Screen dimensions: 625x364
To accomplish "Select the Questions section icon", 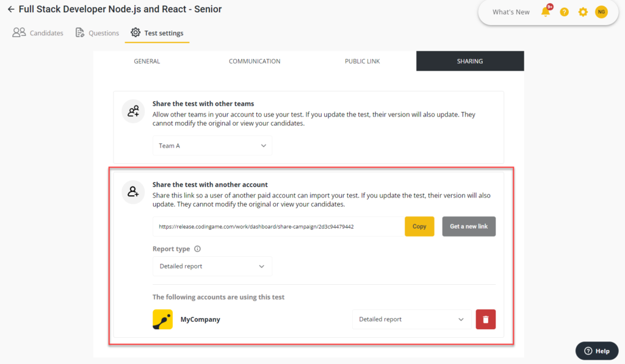I will 79,32.
